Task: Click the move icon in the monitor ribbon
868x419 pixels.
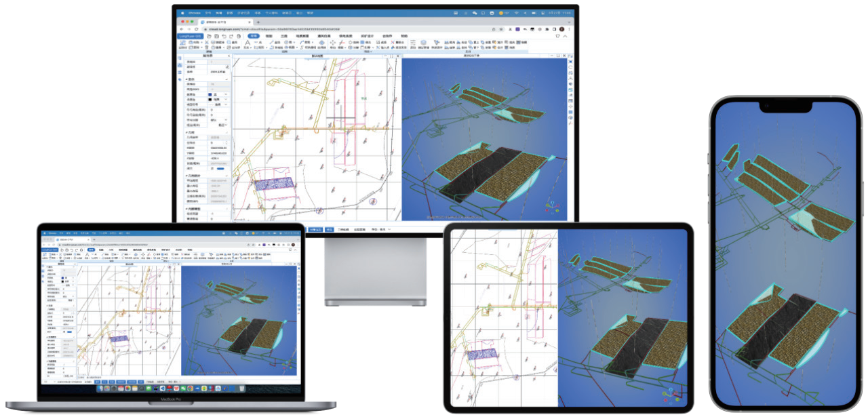Action: tap(333, 43)
